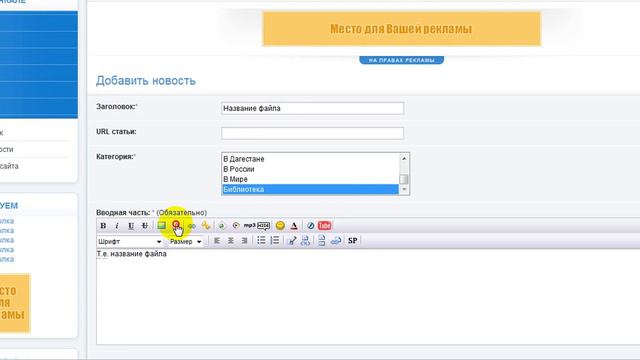Click the blue document icon in the second toolbar row

click(322, 241)
